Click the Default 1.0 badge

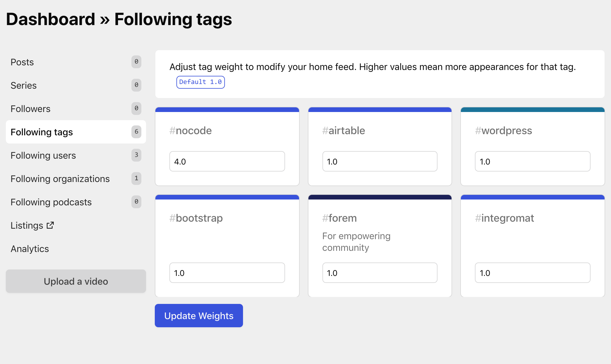pos(200,82)
